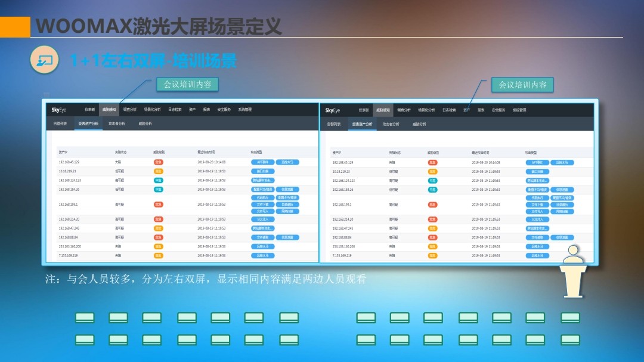The height and width of the screenshot is (362, 644).
Task: Click the SkyEye logo in left screen
Action: click(58, 110)
